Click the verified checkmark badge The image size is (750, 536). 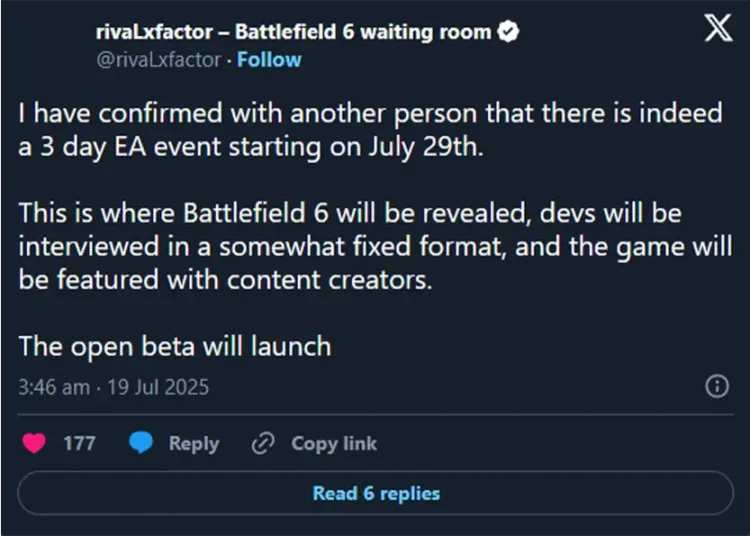tap(508, 32)
